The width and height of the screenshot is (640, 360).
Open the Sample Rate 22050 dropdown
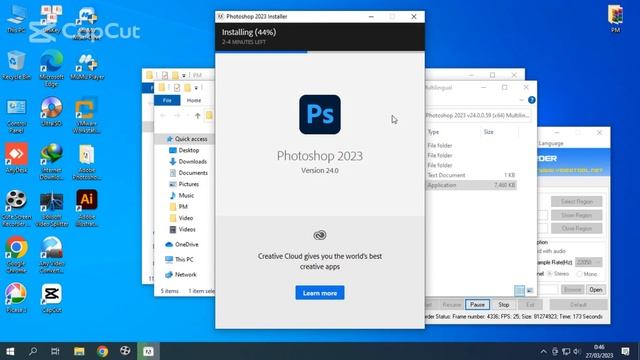[588, 262]
